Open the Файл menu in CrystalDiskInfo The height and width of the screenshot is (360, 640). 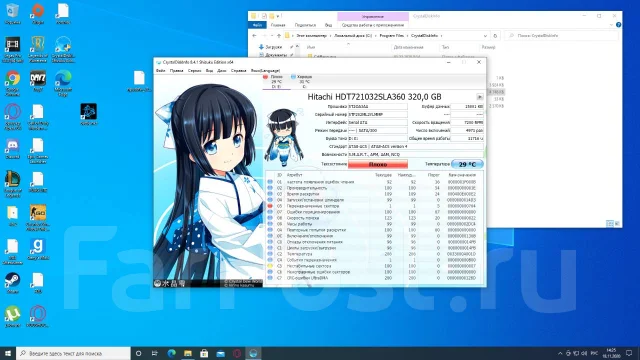click(160, 71)
